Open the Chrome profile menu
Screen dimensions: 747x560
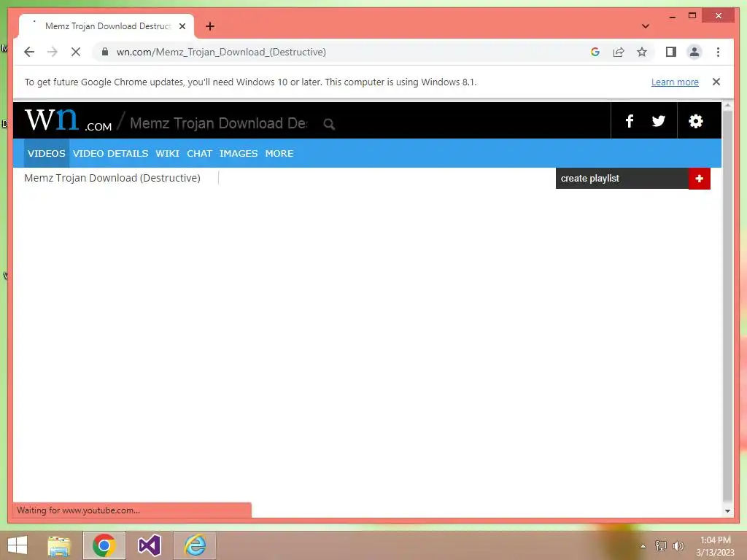pyautogui.click(x=694, y=52)
